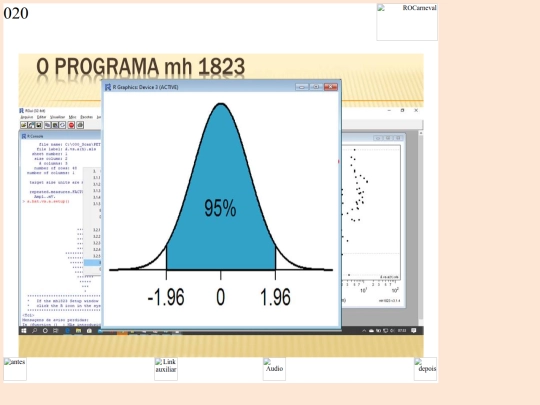Click the Open script icon in RGui toolbar
The width and height of the screenshot is (540, 405).
(x=24, y=125)
